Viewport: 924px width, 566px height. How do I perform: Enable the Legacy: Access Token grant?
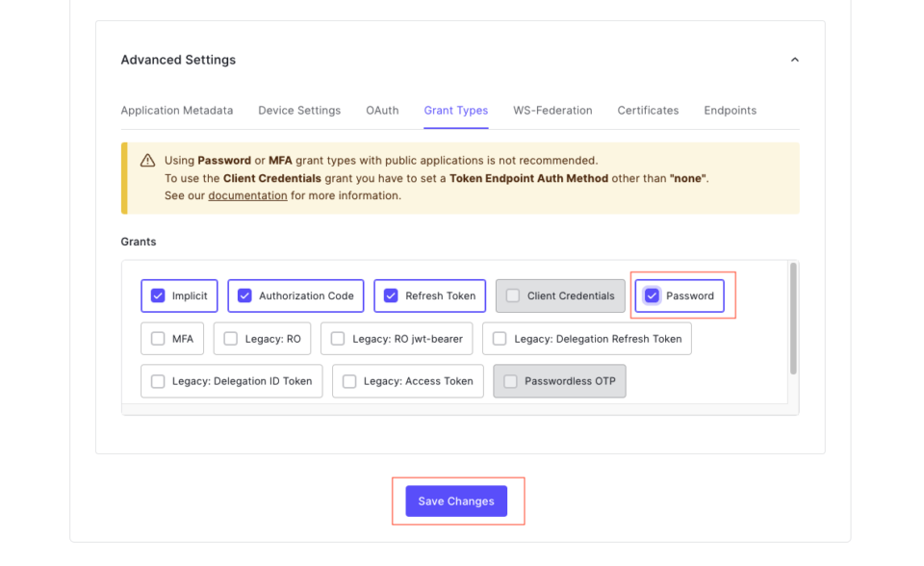point(349,381)
